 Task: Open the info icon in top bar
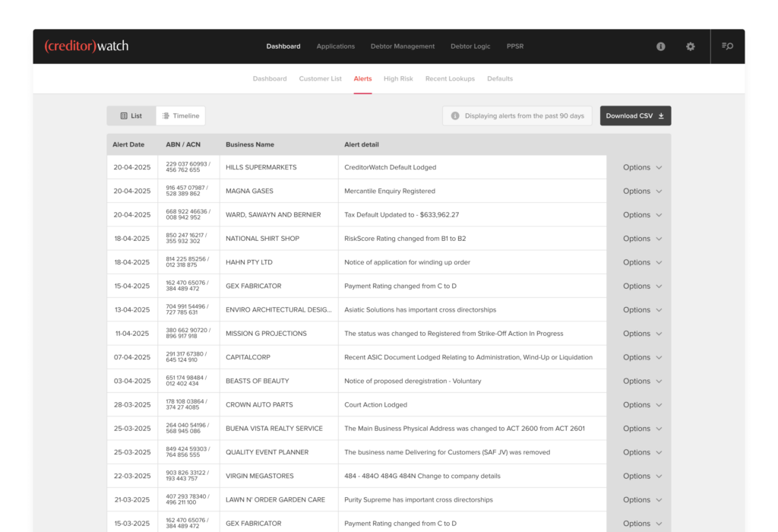point(661,46)
